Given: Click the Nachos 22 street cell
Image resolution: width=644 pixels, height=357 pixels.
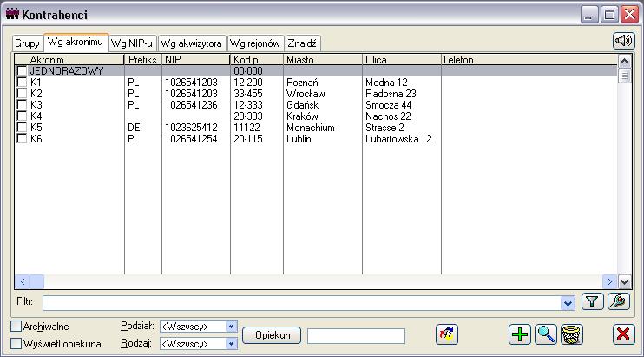Looking at the screenshot, I should tap(388, 116).
